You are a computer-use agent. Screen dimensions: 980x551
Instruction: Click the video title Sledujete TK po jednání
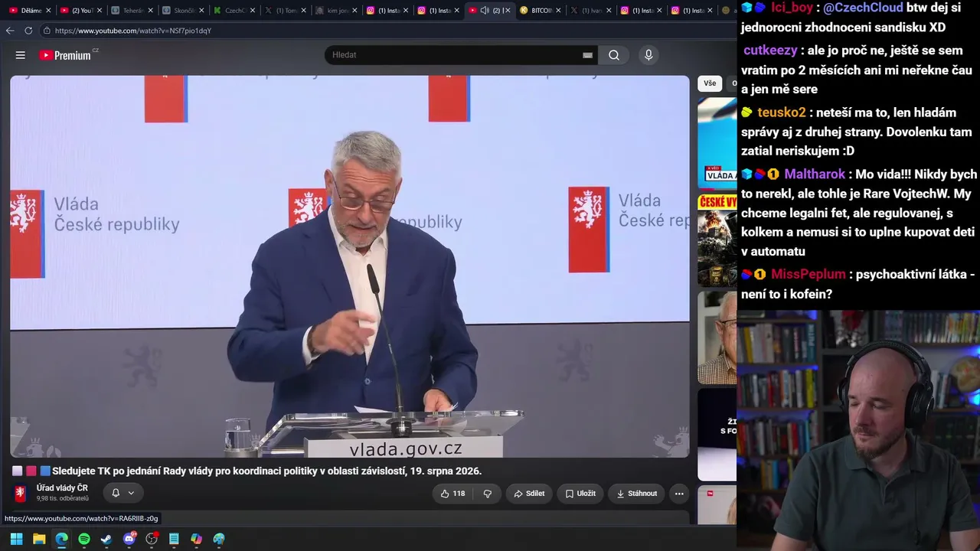266,471
